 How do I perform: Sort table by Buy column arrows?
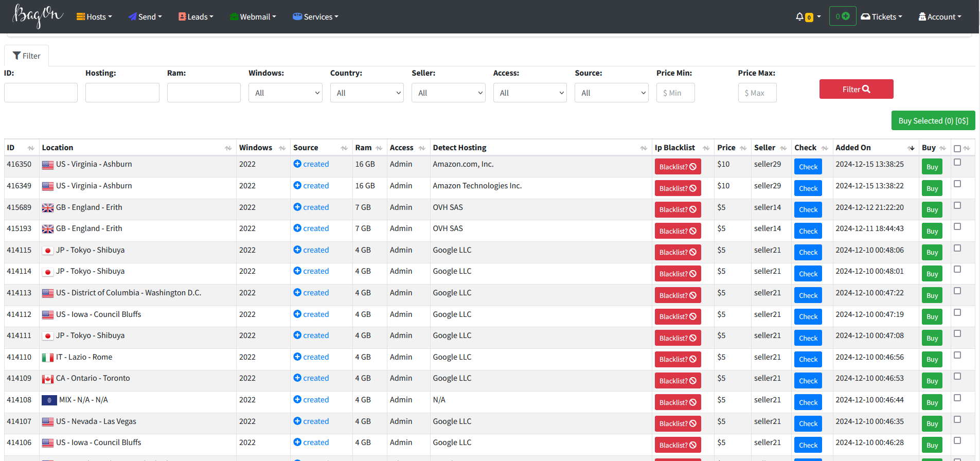pyautogui.click(x=942, y=148)
